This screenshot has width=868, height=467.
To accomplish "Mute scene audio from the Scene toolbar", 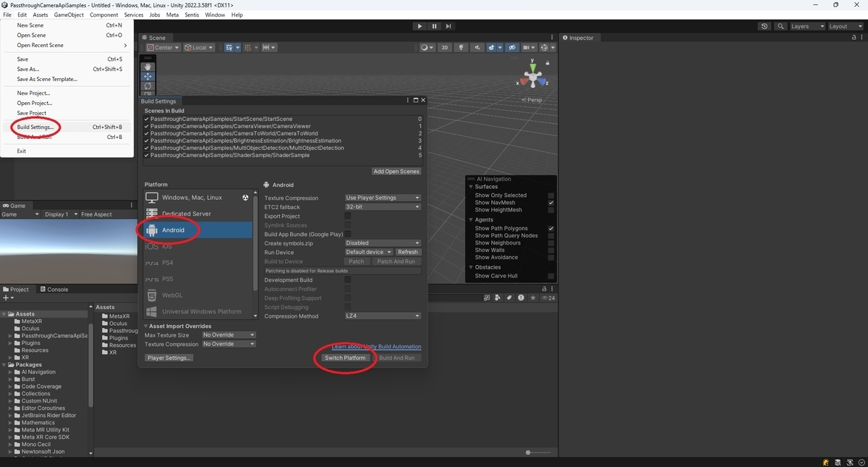I will 477,47.
